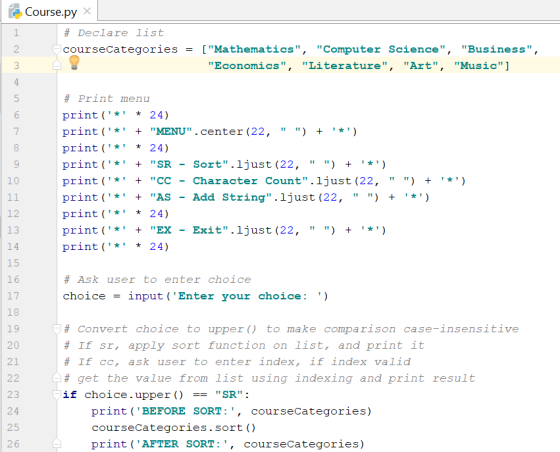This screenshot has height=452, width=560.
Task: Click the "Economics" string
Action: pyautogui.click(x=247, y=66)
